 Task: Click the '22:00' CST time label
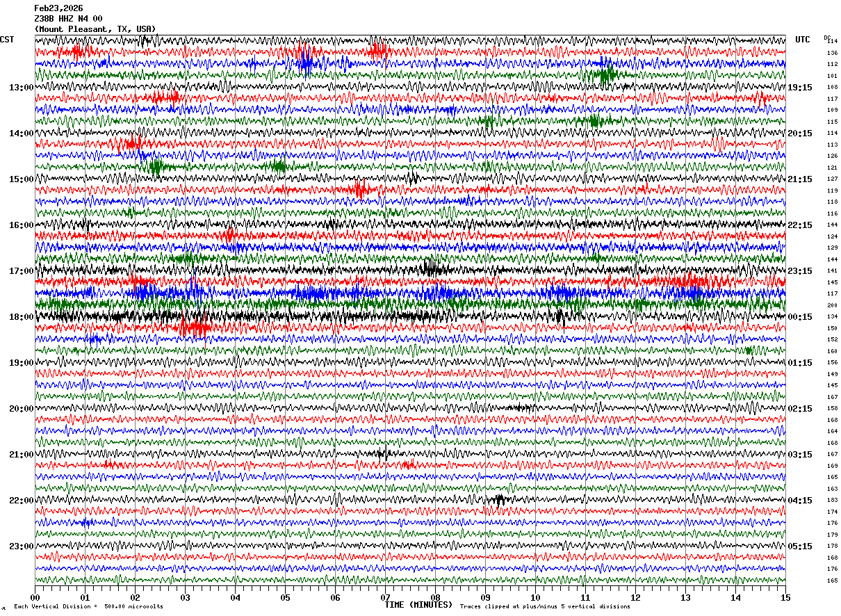[21, 501]
